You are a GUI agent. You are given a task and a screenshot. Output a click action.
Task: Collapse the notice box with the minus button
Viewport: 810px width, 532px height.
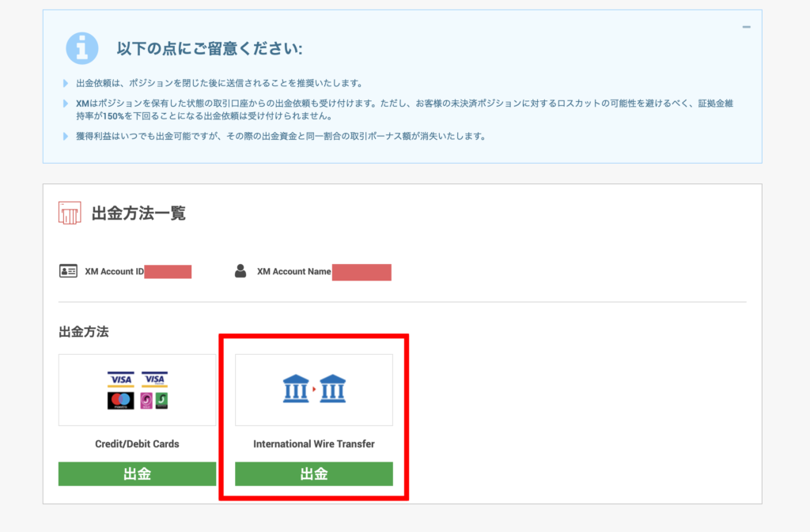(746, 27)
